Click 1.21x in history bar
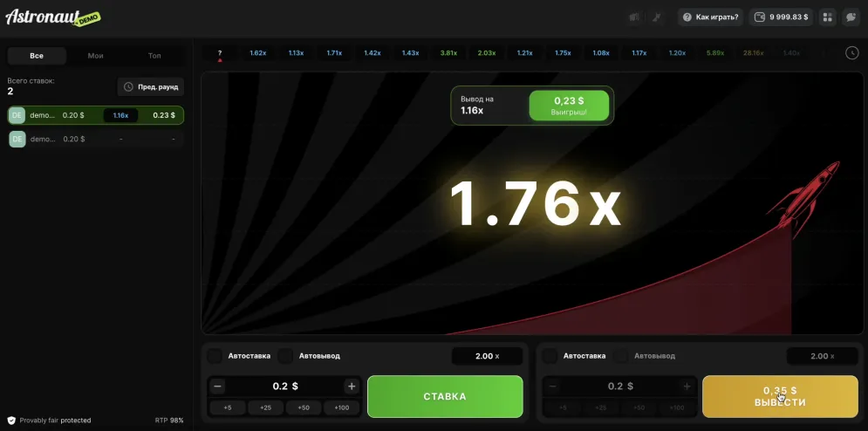 click(525, 53)
